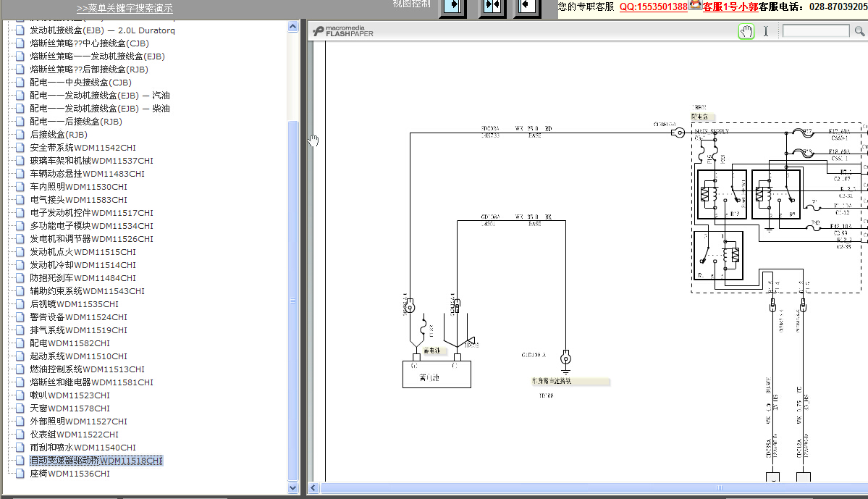Select the hand pan tool
The image size is (868, 499).
point(746,32)
